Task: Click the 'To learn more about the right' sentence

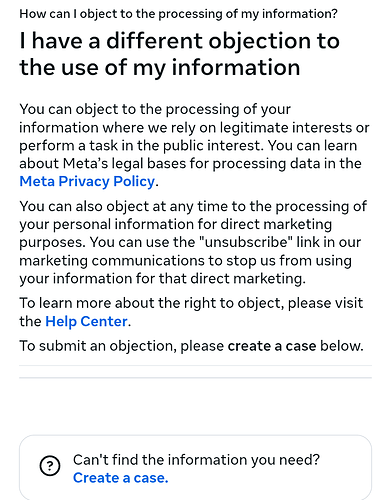Action: coord(191,312)
